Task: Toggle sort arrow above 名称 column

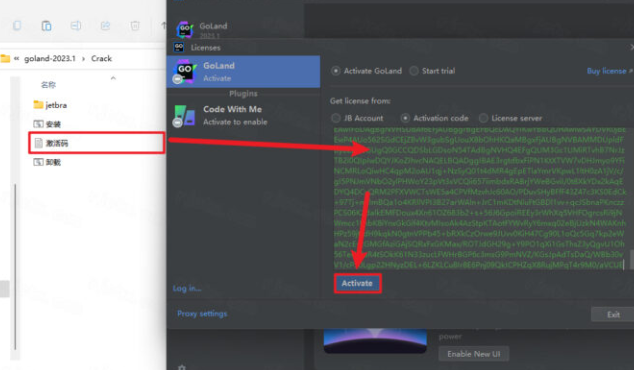Action: pyautogui.click(x=113, y=78)
